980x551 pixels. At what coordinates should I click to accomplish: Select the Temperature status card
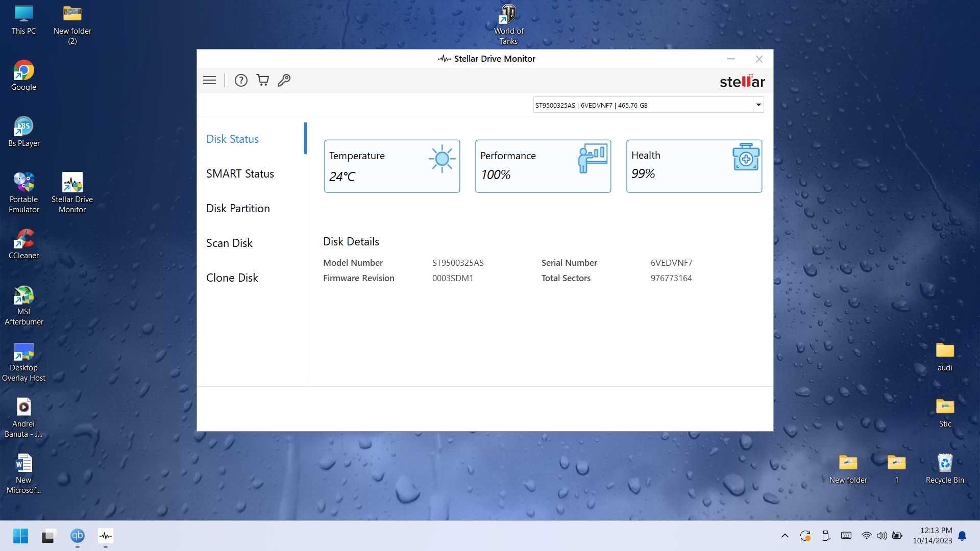point(391,165)
